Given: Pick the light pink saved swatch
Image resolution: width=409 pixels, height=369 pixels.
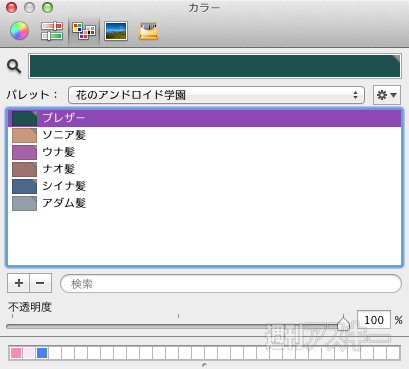Looking at the screenshot, I should 29,353.
